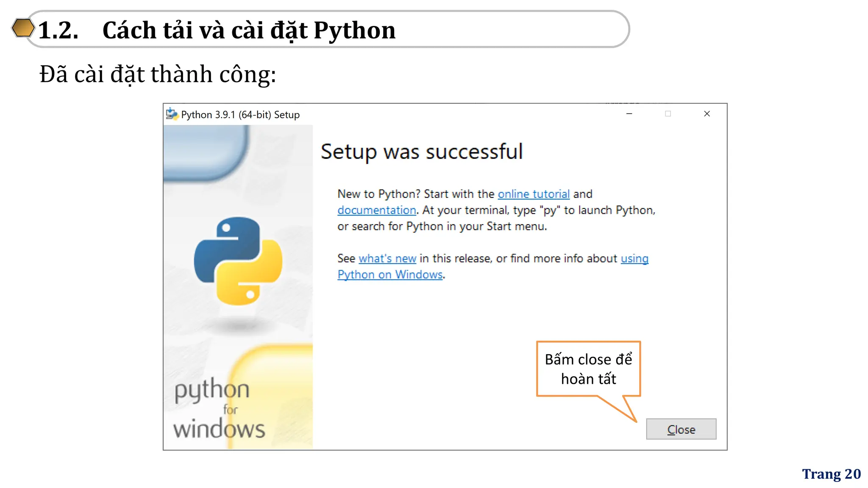Screen dimensions: 868x488
Task: Click the page label "Trang 20"
Action: pos(831,474)
